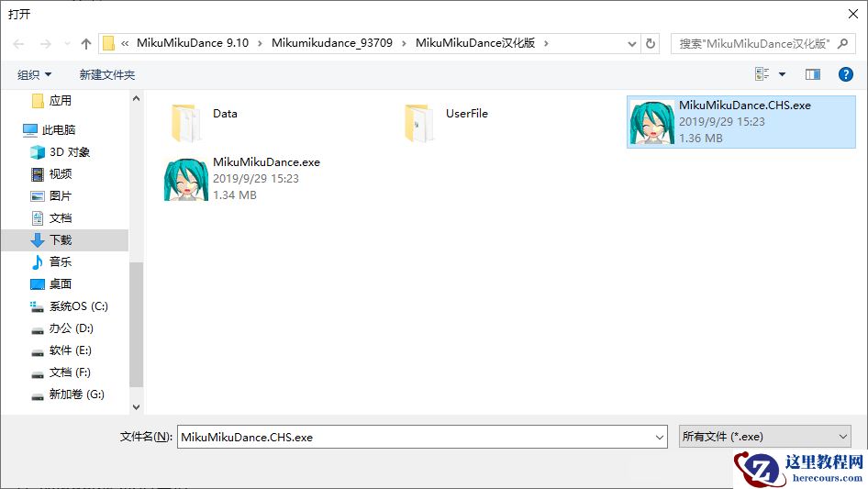The height and width of the screenshot is (489, 868).
Task: Click the magnifier search icon
Action: (x=842, y=43)
